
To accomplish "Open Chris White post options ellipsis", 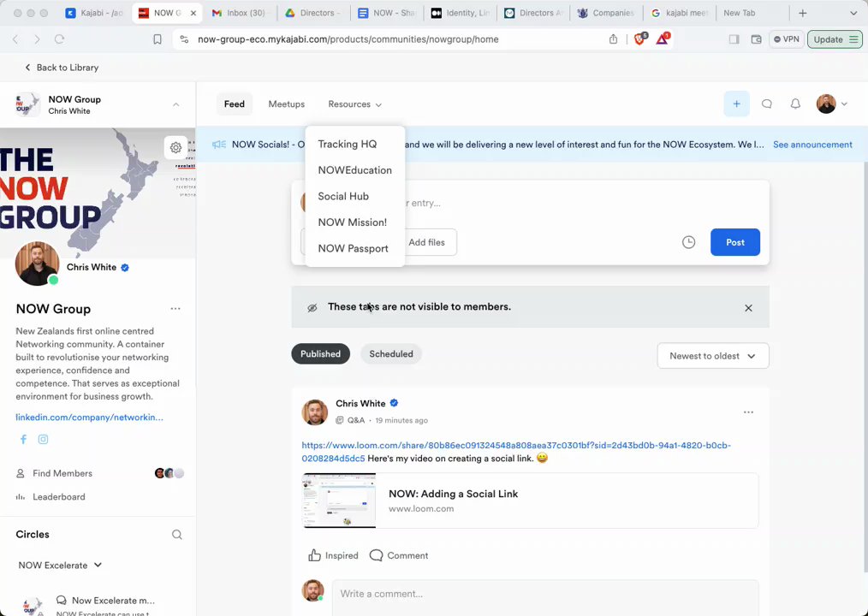I will (748, 412).
